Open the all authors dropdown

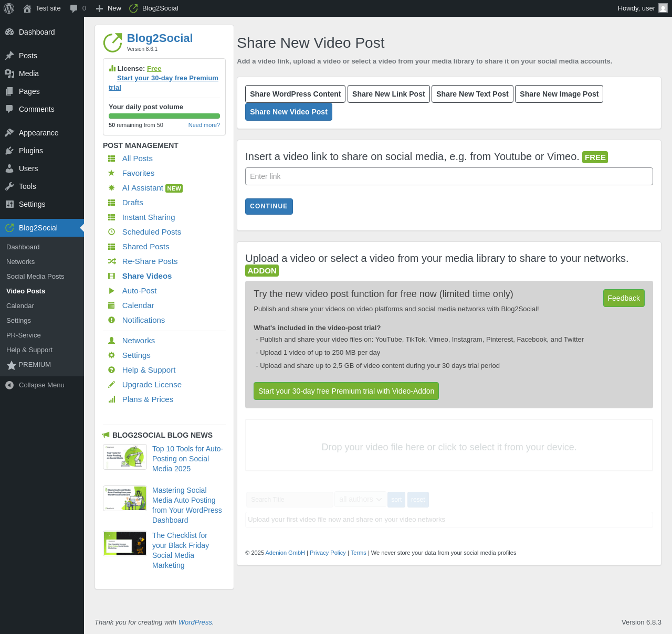click(x=360, y=500)
